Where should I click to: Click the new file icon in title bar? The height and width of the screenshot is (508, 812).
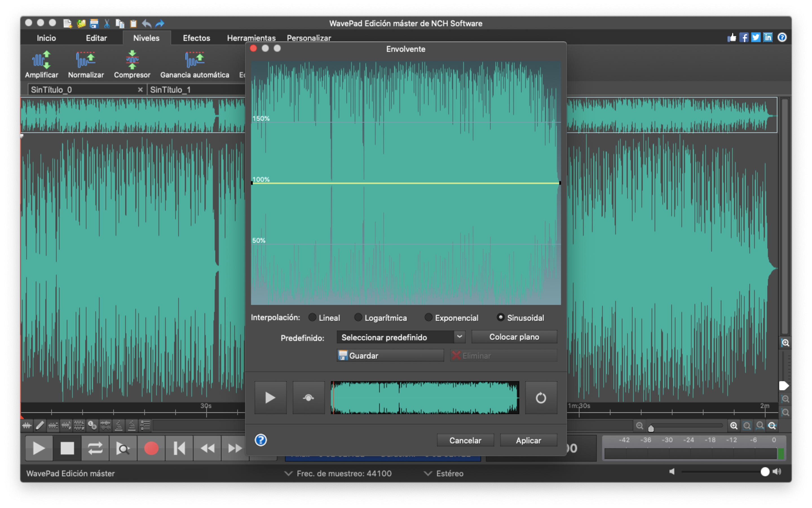point(67,23)
